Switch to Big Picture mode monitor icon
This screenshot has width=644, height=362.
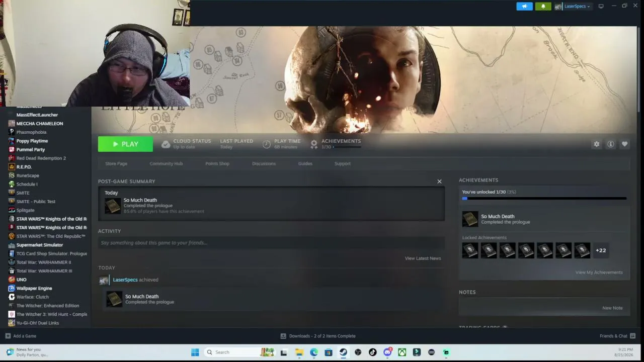601,7
